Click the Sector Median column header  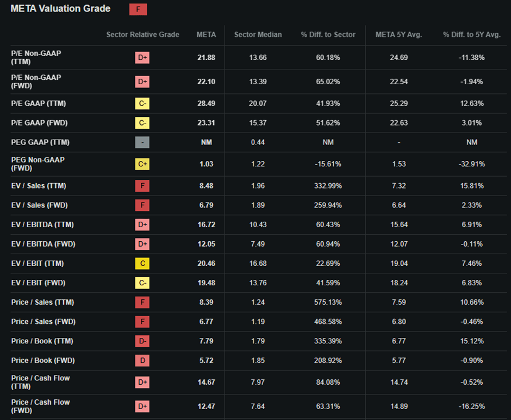coord(258,35)
